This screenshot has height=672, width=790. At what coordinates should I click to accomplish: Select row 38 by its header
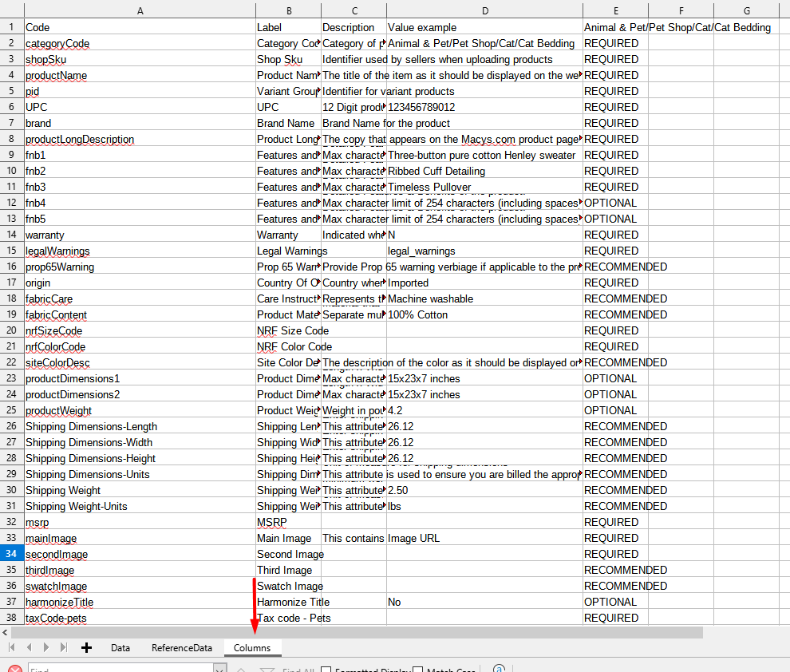click(12, 618)
